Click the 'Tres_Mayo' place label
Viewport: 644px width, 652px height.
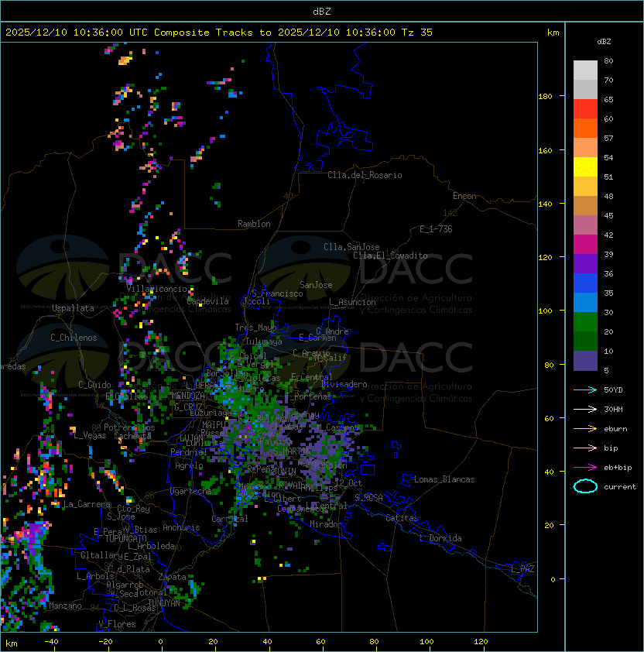click(255, 328)
